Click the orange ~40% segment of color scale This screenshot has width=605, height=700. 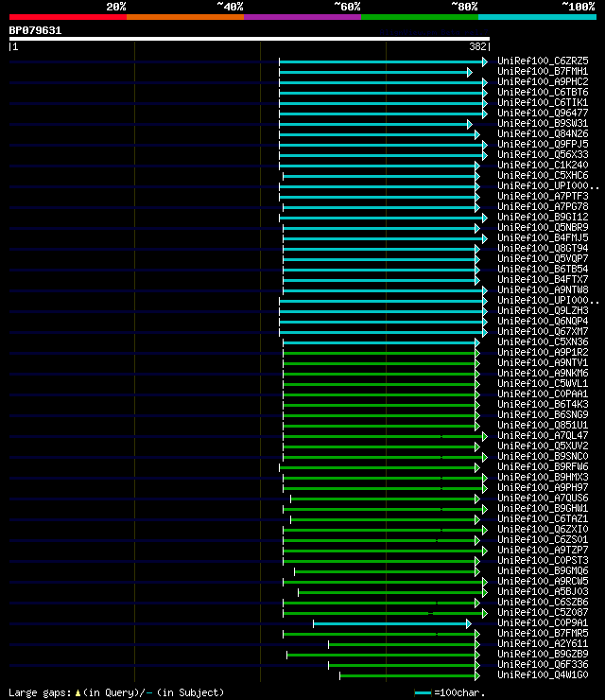click(185, 17)
